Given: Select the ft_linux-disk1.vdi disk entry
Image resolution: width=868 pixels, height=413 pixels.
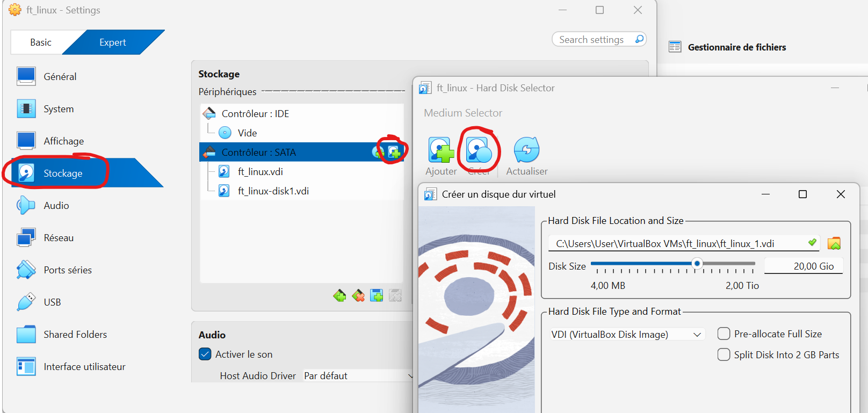Looking at the screenshot, I should point(302,191).
